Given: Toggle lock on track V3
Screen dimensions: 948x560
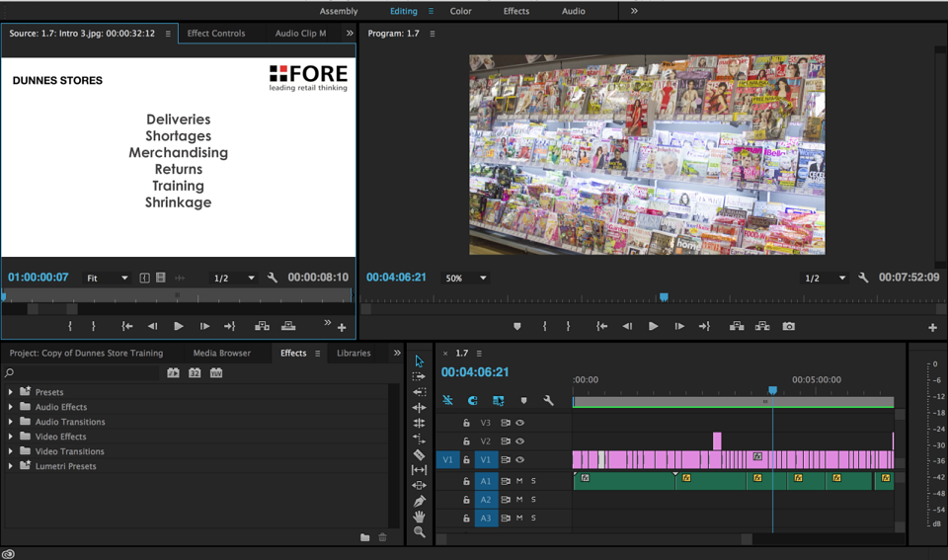Looking at the screenshot, I should click(466, 423).
